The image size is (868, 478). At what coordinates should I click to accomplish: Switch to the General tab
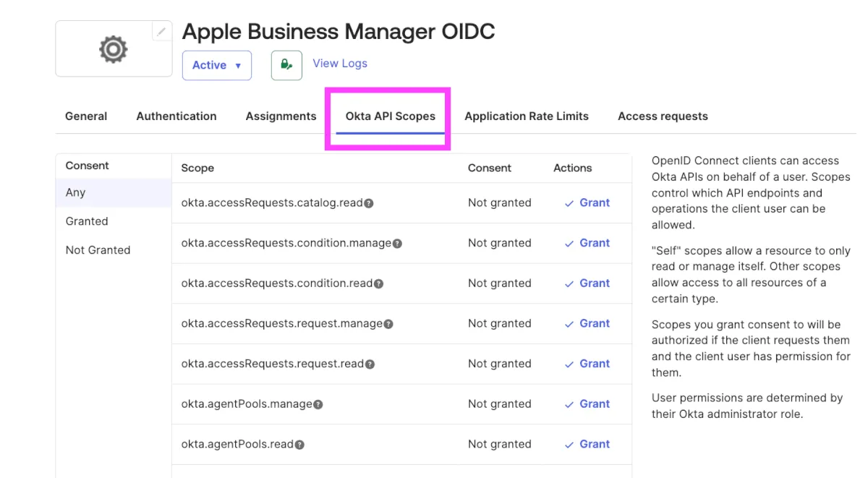pyautogui.click(x=86, y=116)
